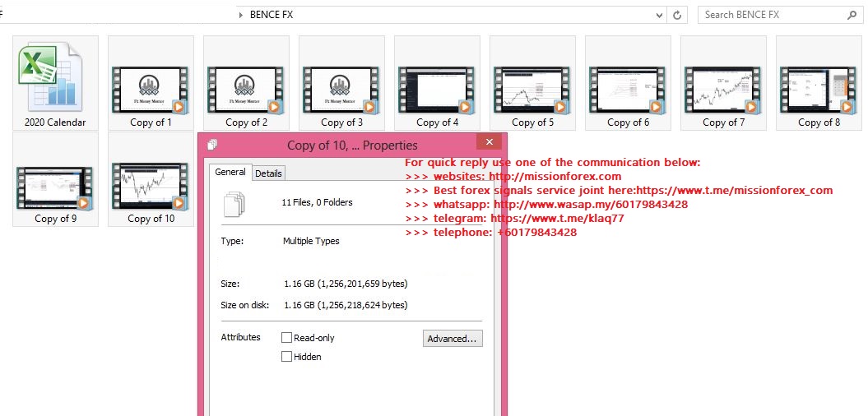Click the Properties dialog title bar icon
Image resolution: width=868 pixels, height=416 pixels.
pyautogui.click(x=212, y=145)
